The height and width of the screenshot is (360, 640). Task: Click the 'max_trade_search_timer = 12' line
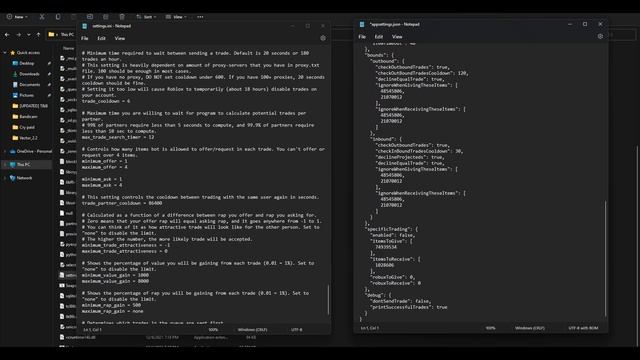118,137
